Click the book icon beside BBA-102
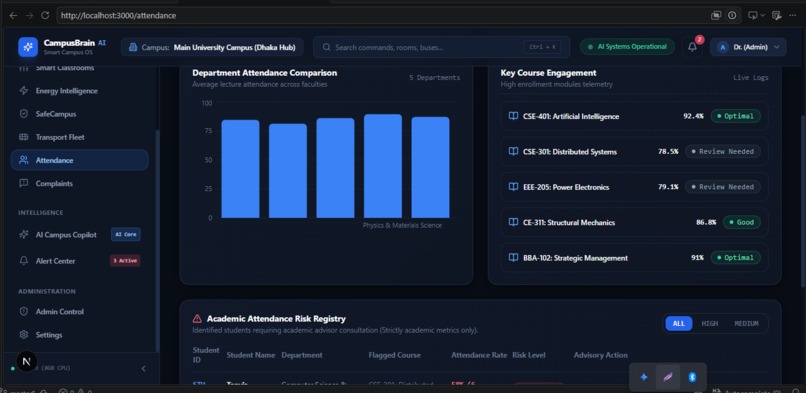The height and width of the screenshot is (393, 806). (x=513, y=258)
